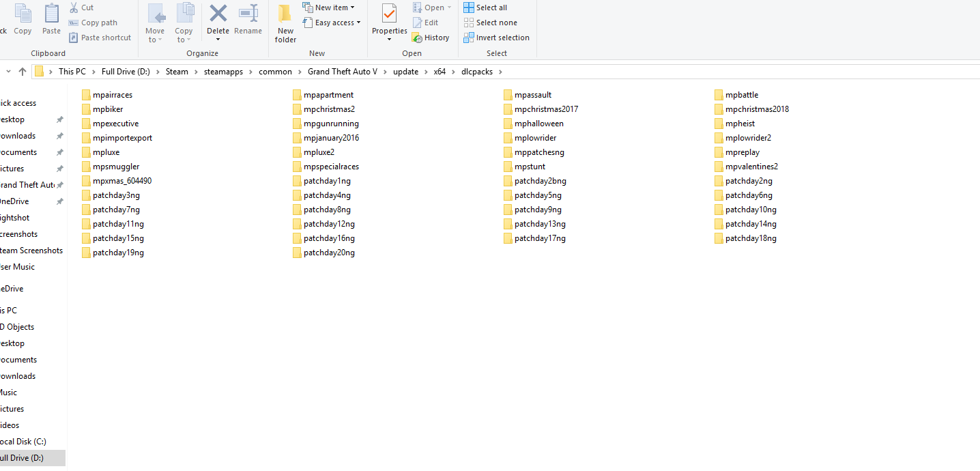This screenshot has height=471, width=980.
Task: Navigate to Grand Theft Auto V breadcrumb
Action: click(x=343, y=72)
